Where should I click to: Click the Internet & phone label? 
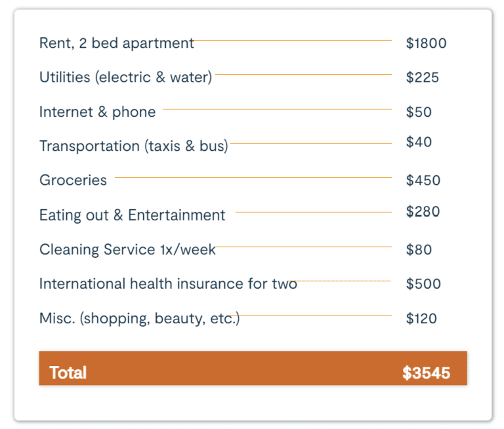[x=97, y=112]
